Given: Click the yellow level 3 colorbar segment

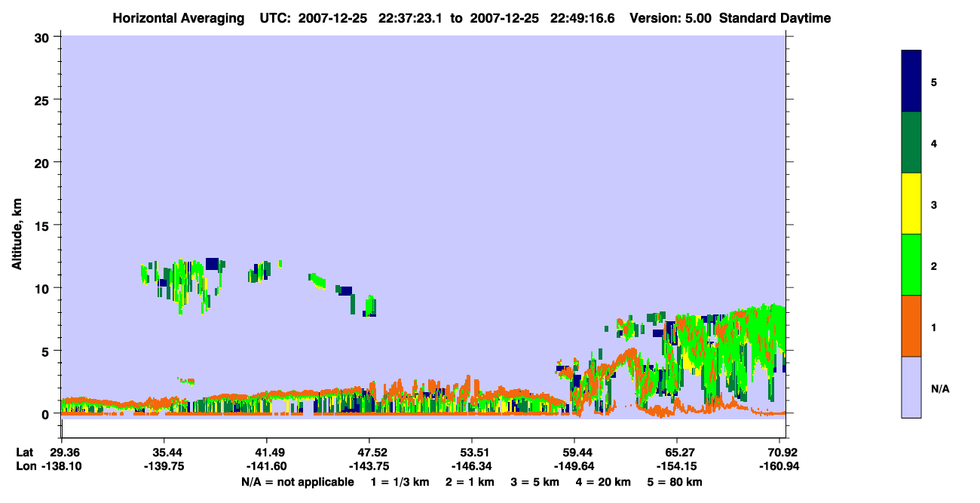Looking at the screenshot, I should [x=911, y=204].
